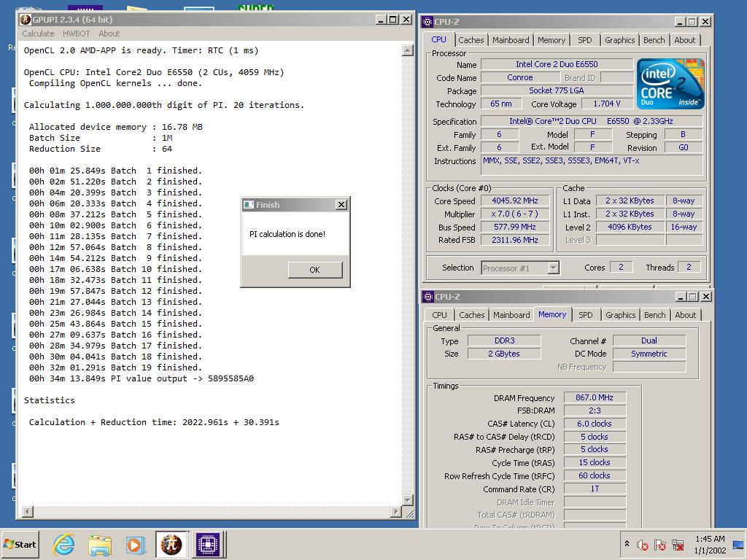Screen dimensions: 747x560
Task: Click the Action Center flag tray icon
Action: pyautogui.click(x=659, y=544)
